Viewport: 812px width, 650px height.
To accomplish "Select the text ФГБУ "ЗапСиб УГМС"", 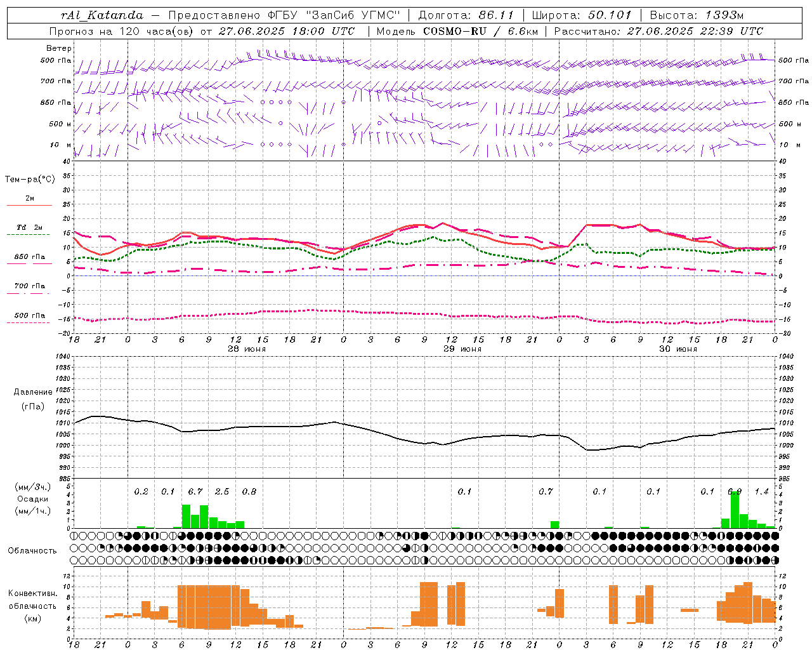I will 333,15.
